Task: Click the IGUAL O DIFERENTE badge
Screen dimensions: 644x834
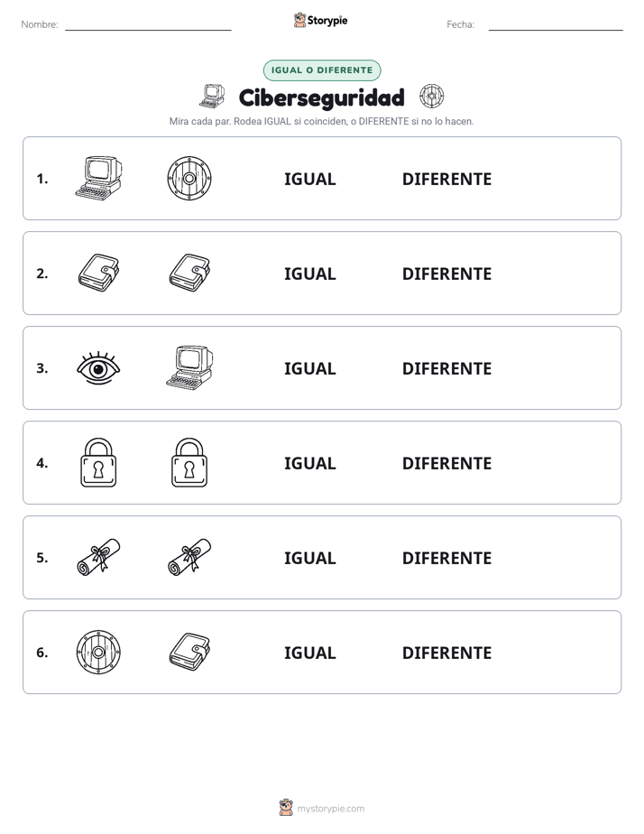Action: [322, 70]
